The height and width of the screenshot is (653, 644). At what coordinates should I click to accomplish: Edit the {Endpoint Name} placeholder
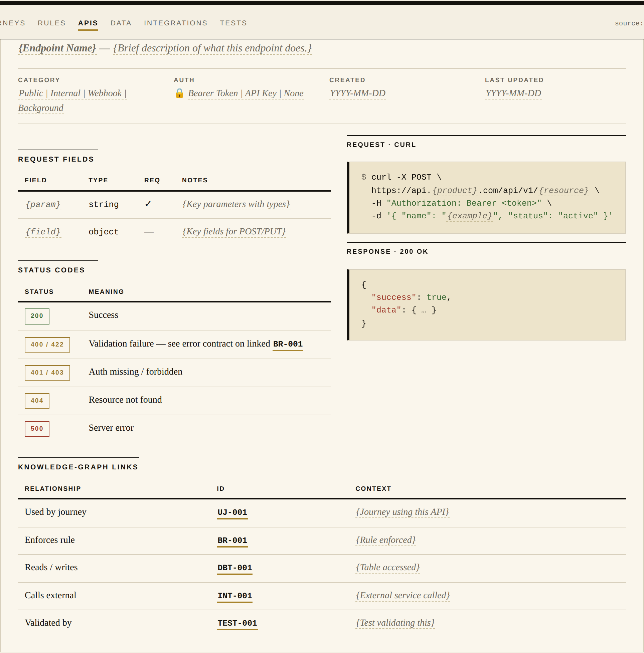click(x=57, y=48)
